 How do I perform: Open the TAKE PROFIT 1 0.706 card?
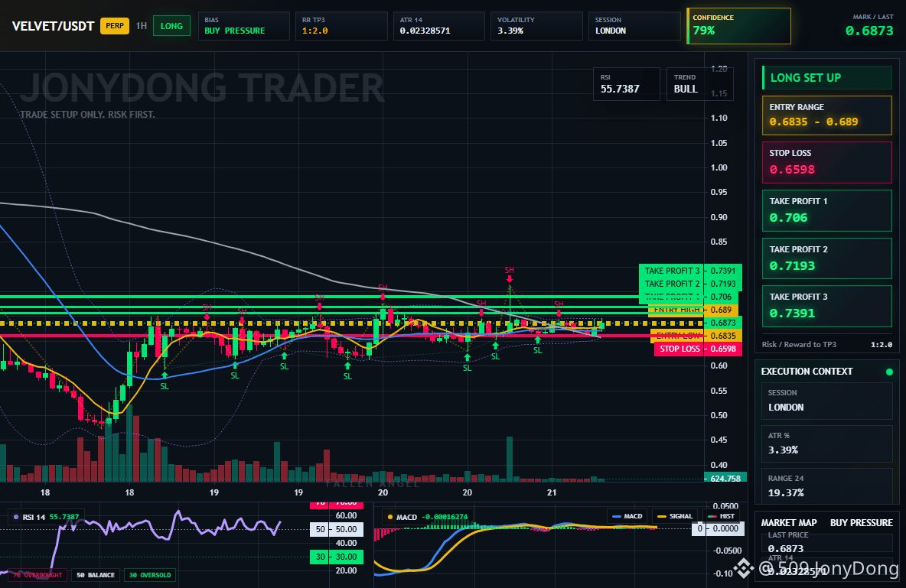(827, 210)
